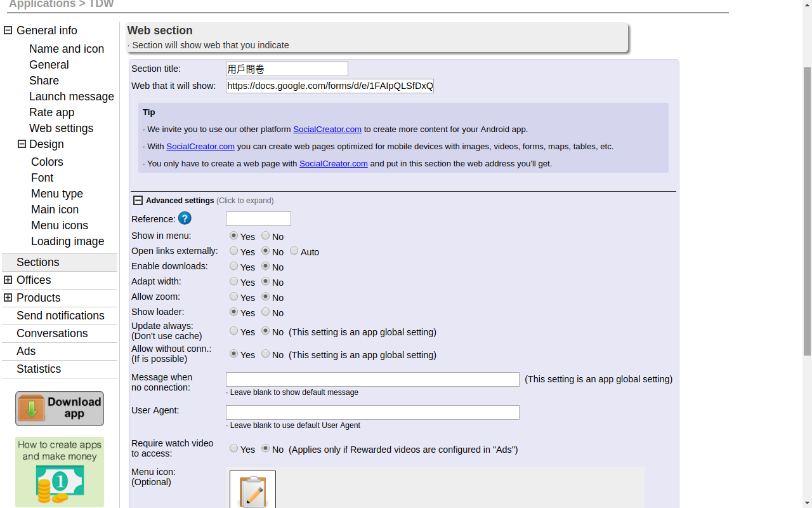Screen dimensions: 812x508
Task: Collapse the General info tree node
Action: tap(8, 30)
